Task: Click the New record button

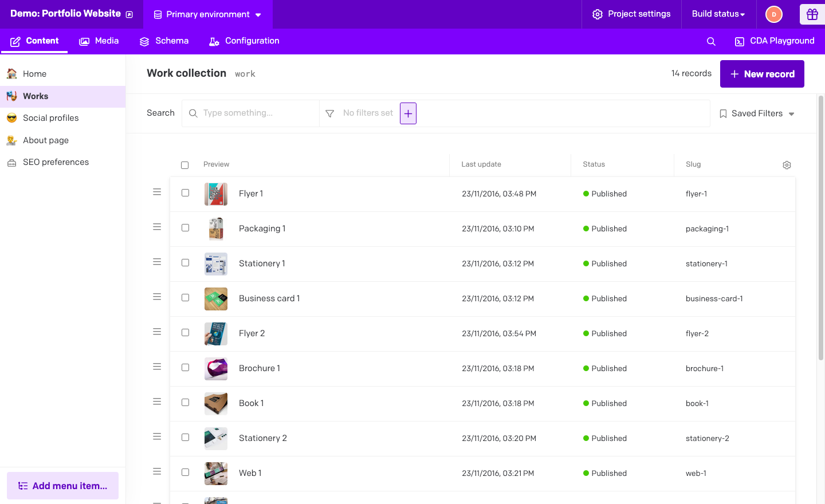Action: click(x=762, y=74)
